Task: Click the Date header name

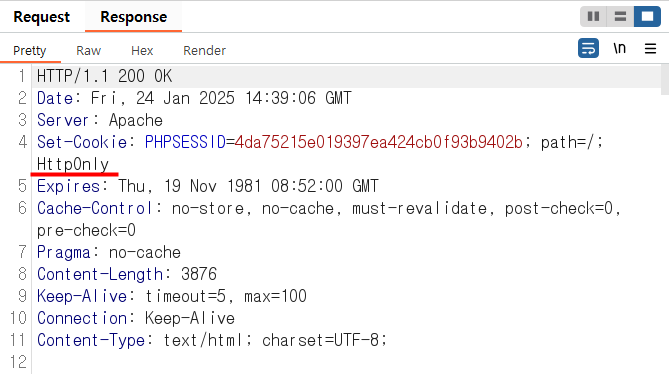Action: click(x=55, y=99)
